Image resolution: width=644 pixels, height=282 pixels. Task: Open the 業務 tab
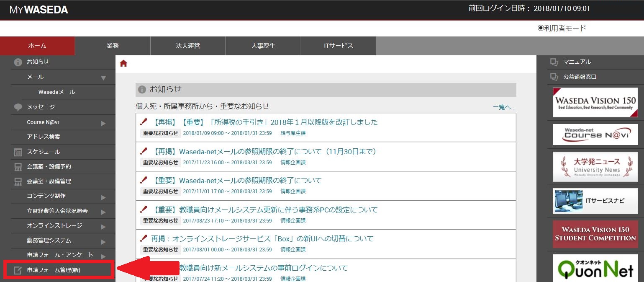click(113, 46)
